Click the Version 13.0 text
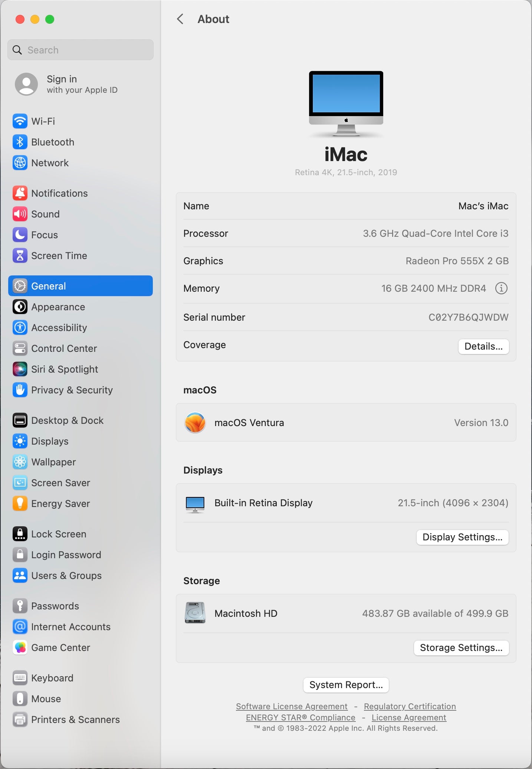Viewport: 532px width, 769px height. coord(481,423)
